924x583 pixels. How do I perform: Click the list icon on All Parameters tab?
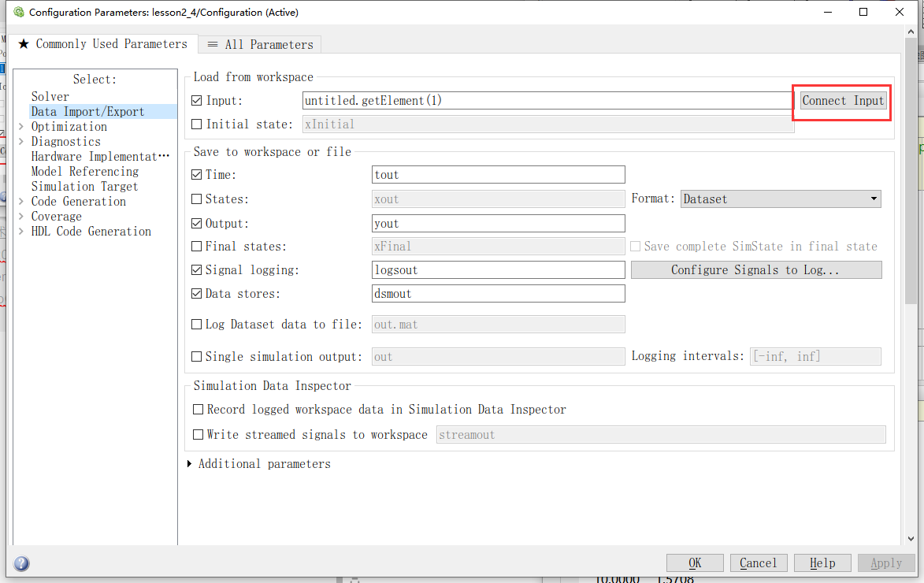click(x=212, y=44)
